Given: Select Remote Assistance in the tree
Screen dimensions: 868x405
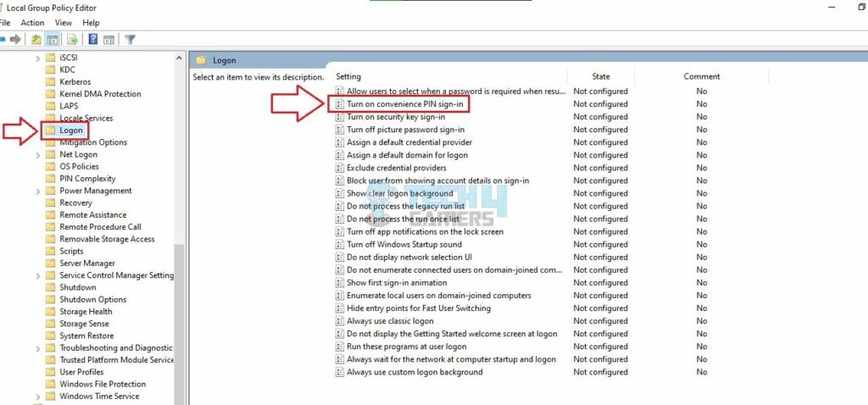Looking at the screenshot, I should tap(93, 215).
